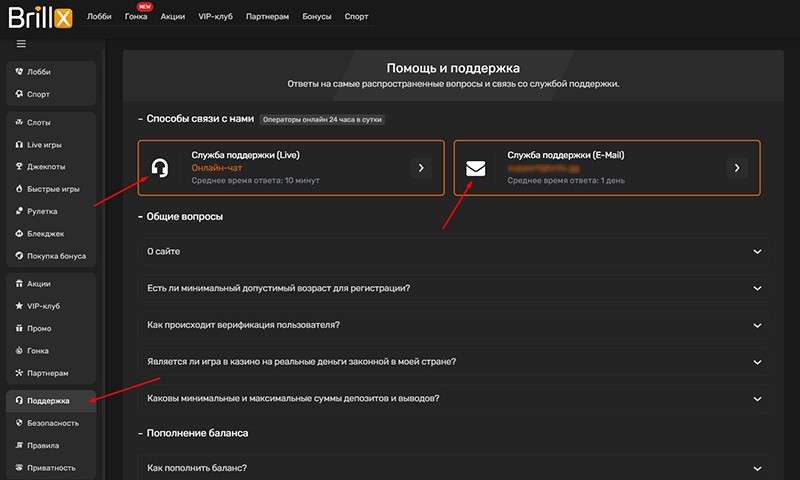The width and height of the screenshot is (800, 480).
Task: Click the hamburger menu icon
Action: click(21, 44)
